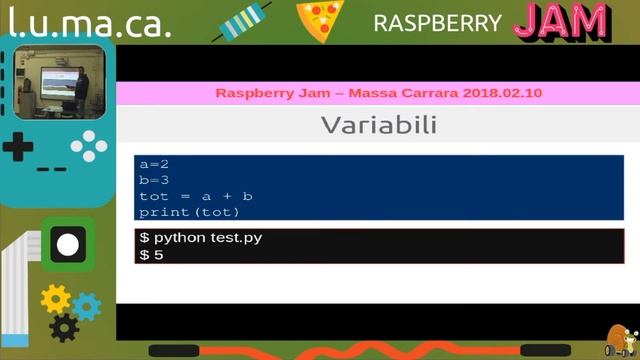
Task: Click the four white buttons cluster
Action: (x=89, y=146)
